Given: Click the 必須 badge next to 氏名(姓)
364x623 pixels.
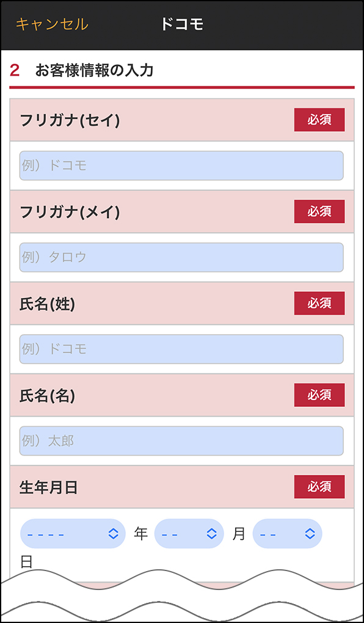Looking at the screenshot, I should 319,303.
